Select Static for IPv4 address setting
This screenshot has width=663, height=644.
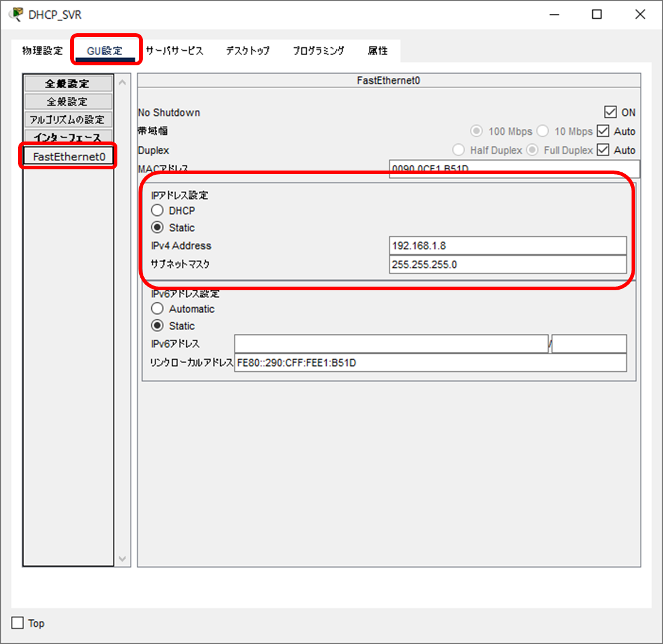coord(157,227)
